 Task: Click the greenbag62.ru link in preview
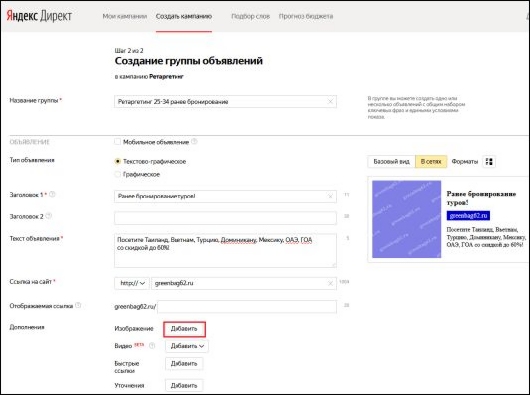click(468, 216)
